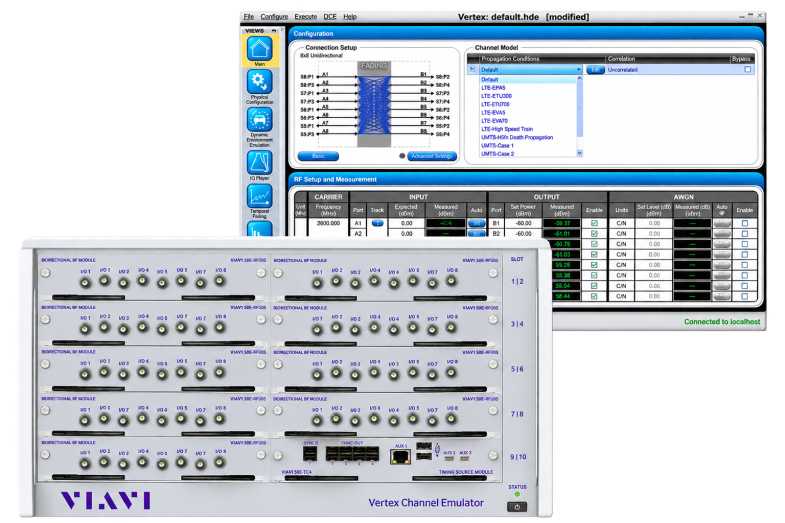Click the Advanced Settings button
This screenshot has width=785, height=523.
432,156
